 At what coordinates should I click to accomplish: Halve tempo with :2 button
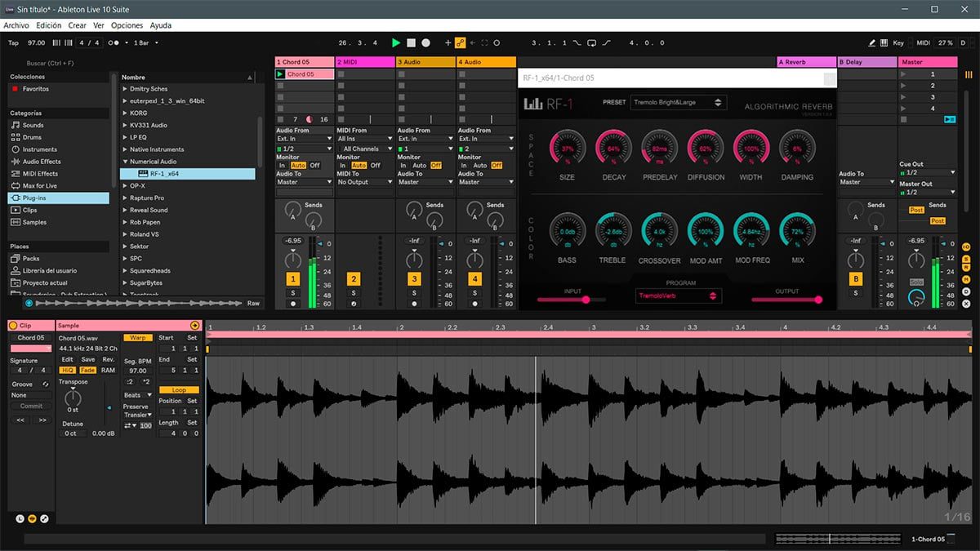pos(130,381)
